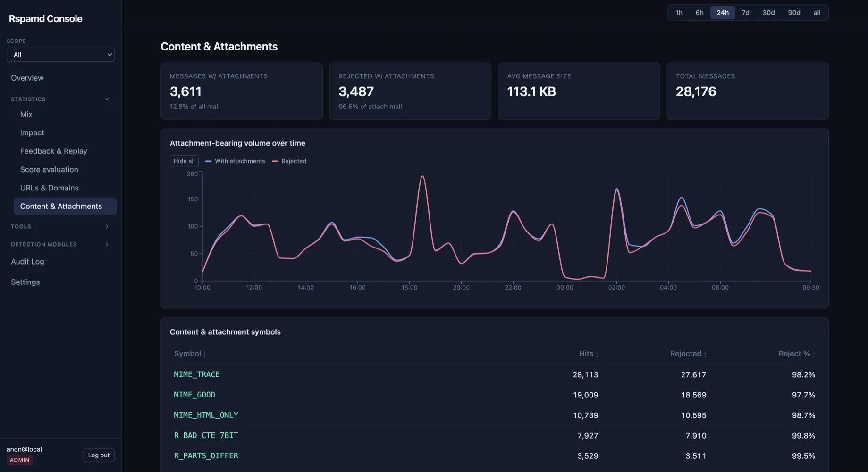Viewport: 868px width, 472px height.
Task: Open the Scope dropdown set to All
Action: [60, 55]
